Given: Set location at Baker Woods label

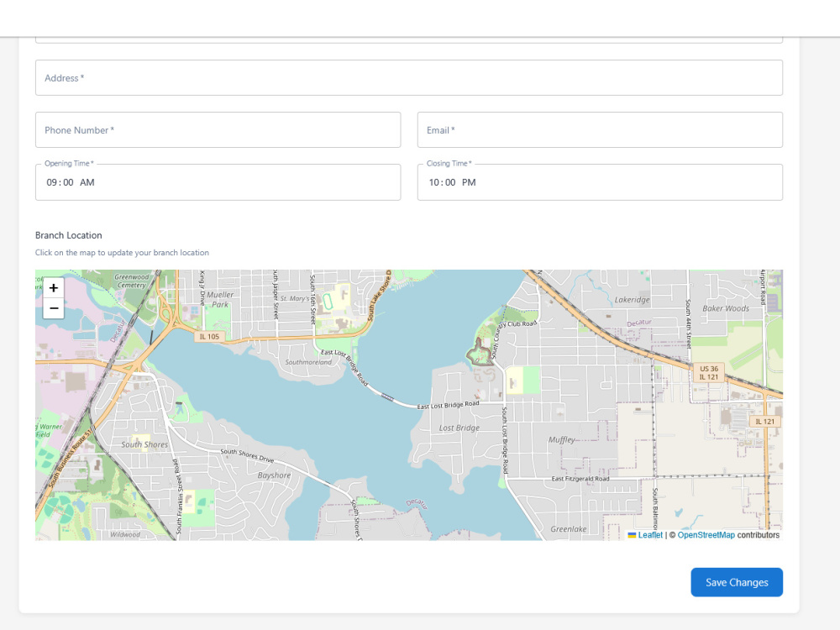Looking at the screenshot, I should pos(726,308).
